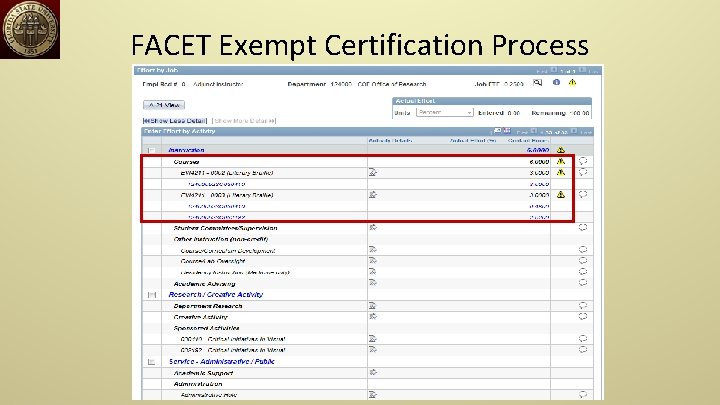Open activity details for Student Committees/Supervision

pos(373,227)
